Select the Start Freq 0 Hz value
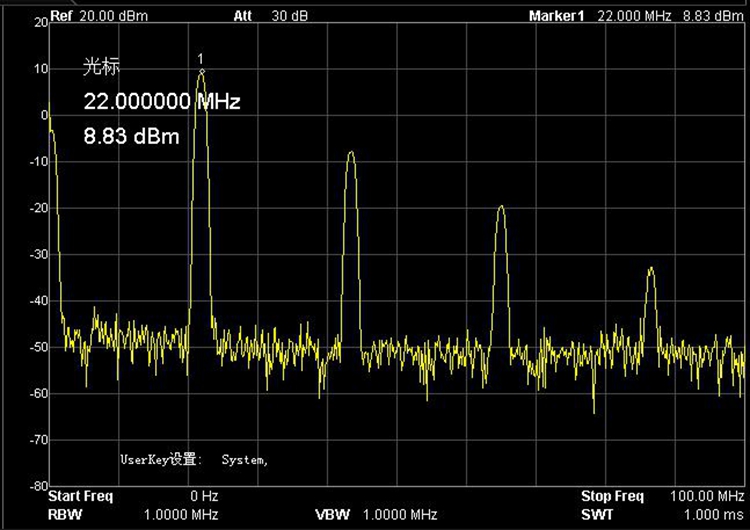750x530 pixels. (204, 496)
